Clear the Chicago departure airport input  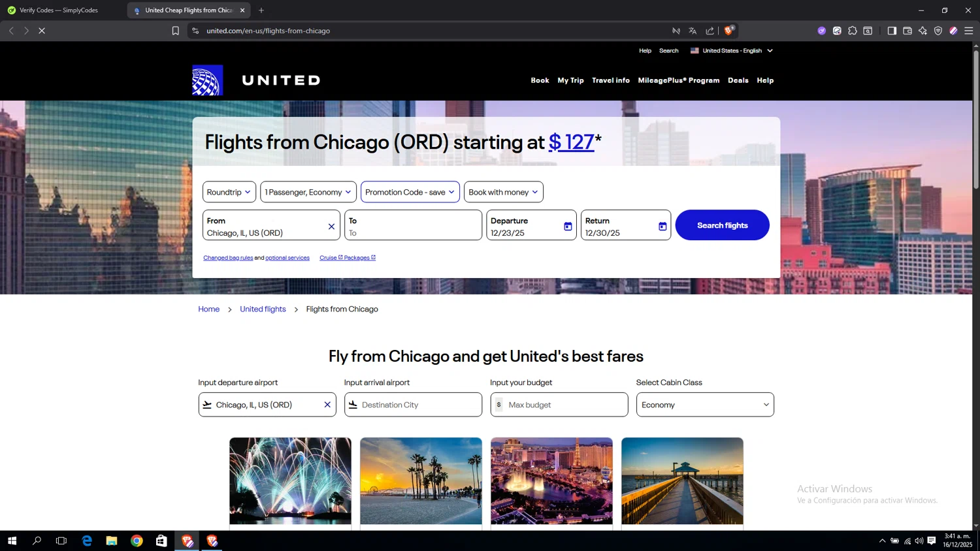(x=327, y=405)
